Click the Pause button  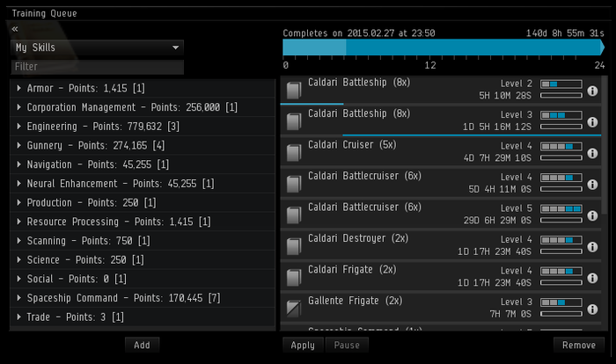pyautogui.click(x=347, y=345)
